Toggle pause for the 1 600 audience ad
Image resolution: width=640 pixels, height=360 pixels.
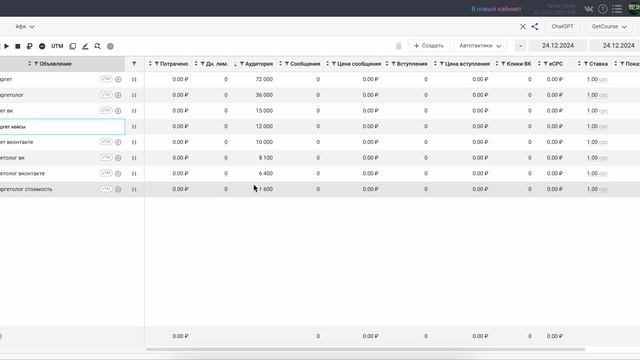tap(134, 189)
